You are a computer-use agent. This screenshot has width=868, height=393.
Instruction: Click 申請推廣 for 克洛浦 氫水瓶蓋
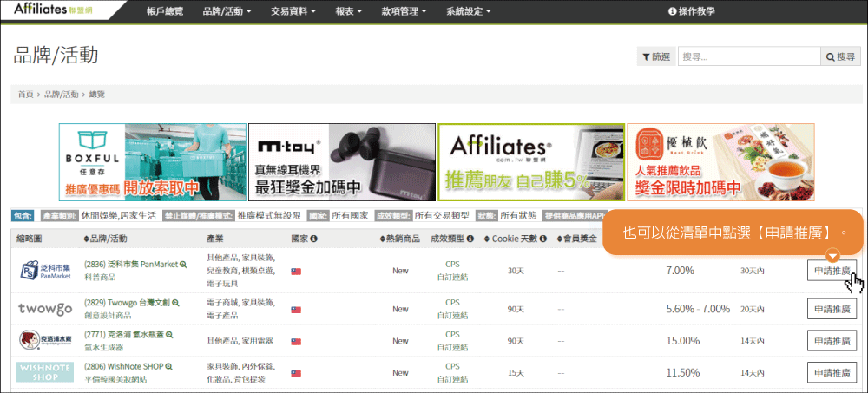[832, 341]
